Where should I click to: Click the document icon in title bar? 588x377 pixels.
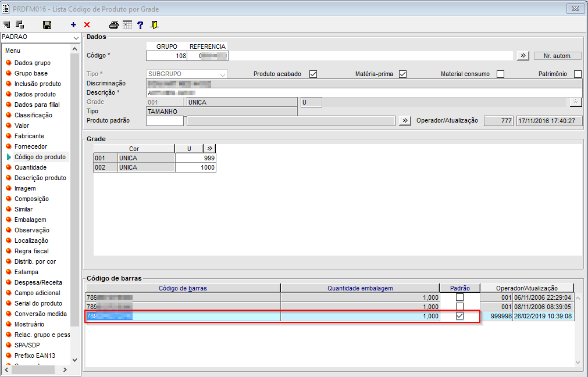click(6, 9)
